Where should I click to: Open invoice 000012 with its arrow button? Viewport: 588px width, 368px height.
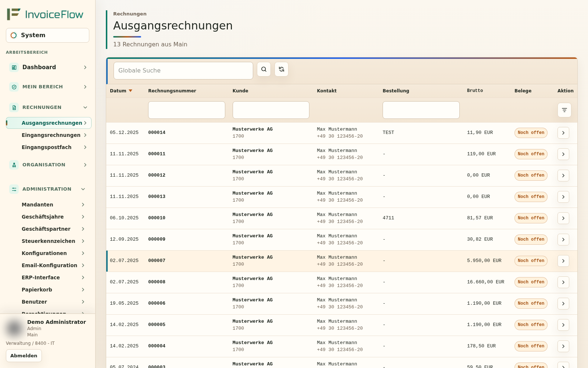pos(563,176)
